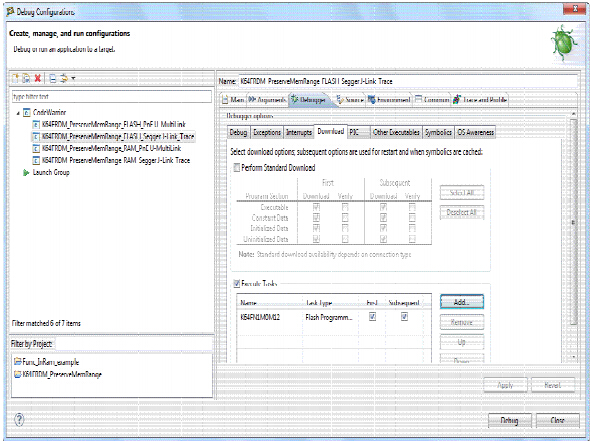Toggle the Execute Tasks checkbox
The height and width of the screenshot is (441, 590).
click(237, 283)
